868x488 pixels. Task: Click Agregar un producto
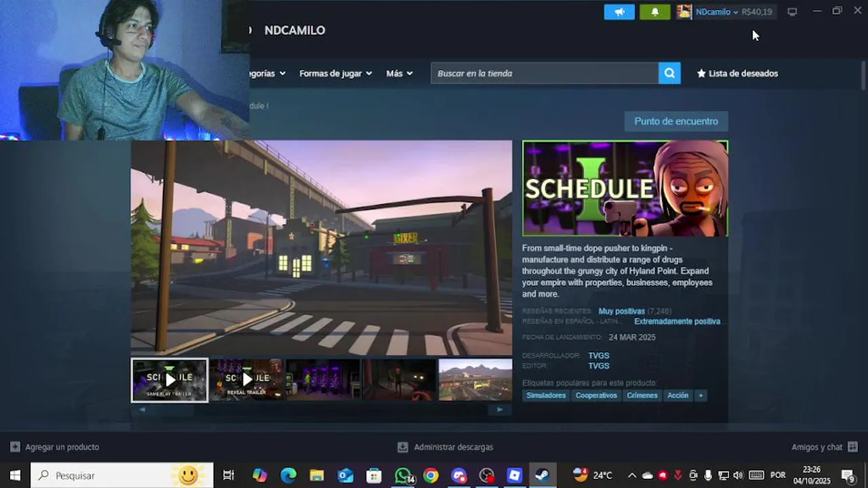[54, 447]
